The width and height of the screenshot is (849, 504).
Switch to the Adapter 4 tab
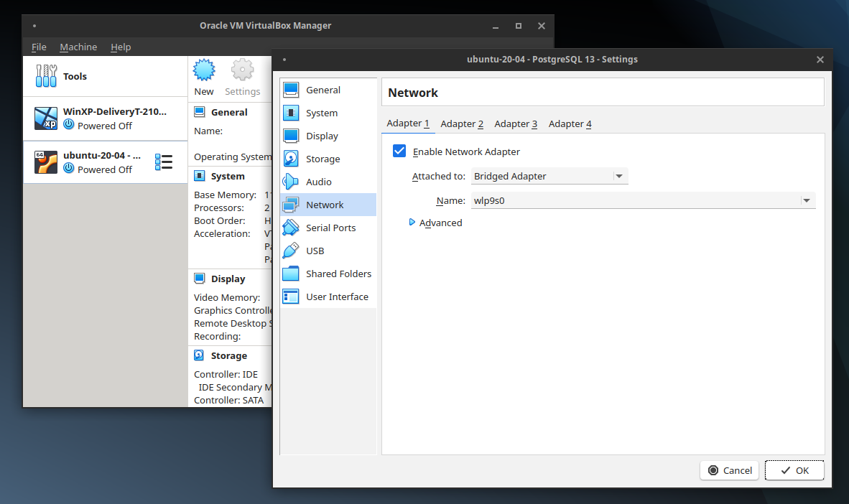coord(570,124)
